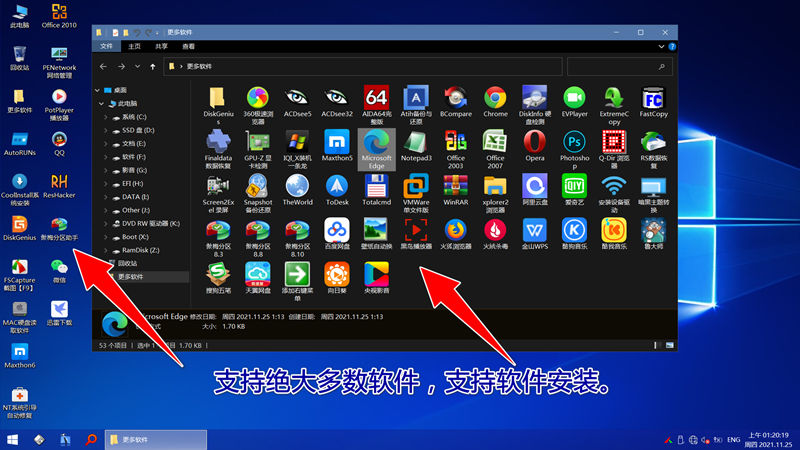
Task: Select DATA (I:) drive in tree
Action: point(135,197)
